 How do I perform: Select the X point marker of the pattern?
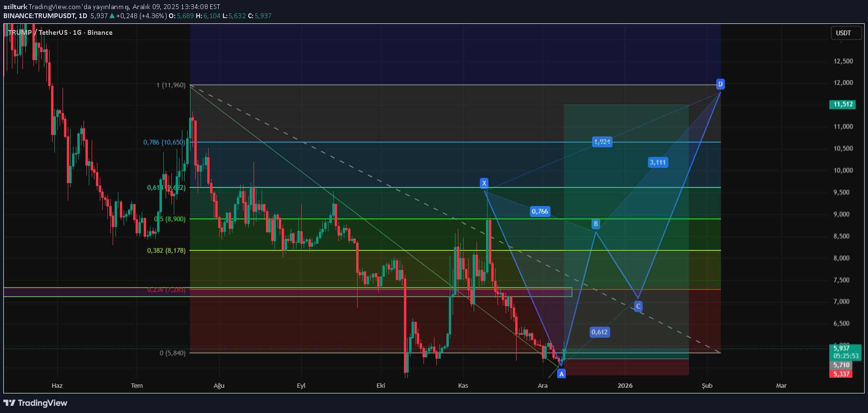pos(484,183)
